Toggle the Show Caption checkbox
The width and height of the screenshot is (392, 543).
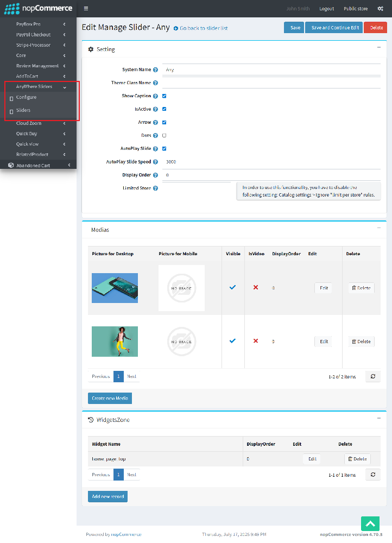click(x=164, y=96)
